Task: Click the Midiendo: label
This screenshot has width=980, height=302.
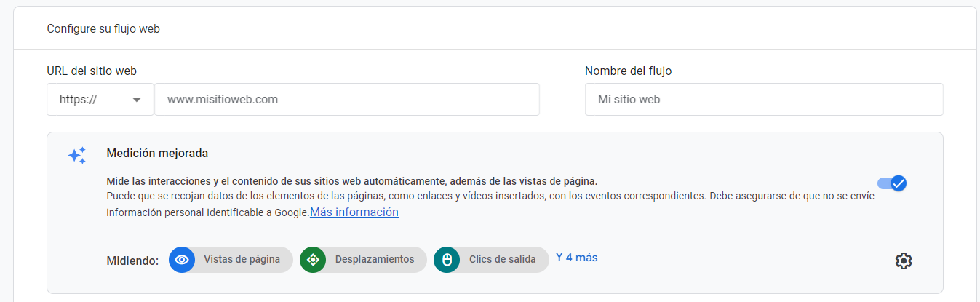Action: click(x=132, y=261)
